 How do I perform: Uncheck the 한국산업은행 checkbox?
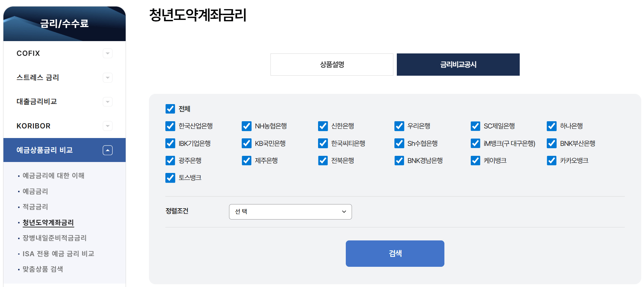coord(170,126)
